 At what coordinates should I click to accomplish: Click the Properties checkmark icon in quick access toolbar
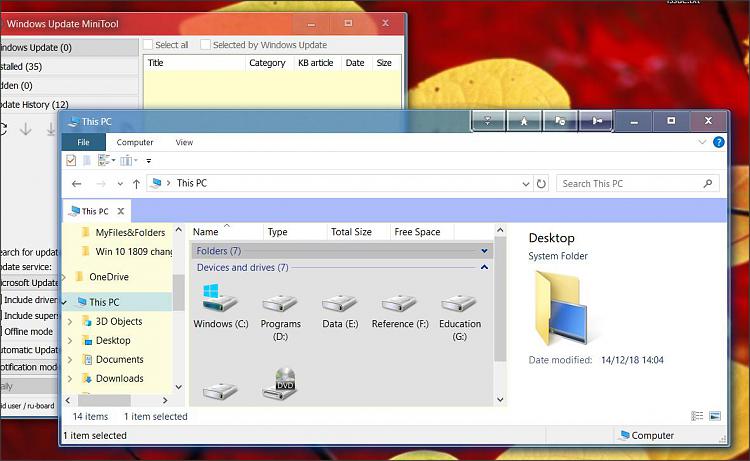click(x=71, y=160)
